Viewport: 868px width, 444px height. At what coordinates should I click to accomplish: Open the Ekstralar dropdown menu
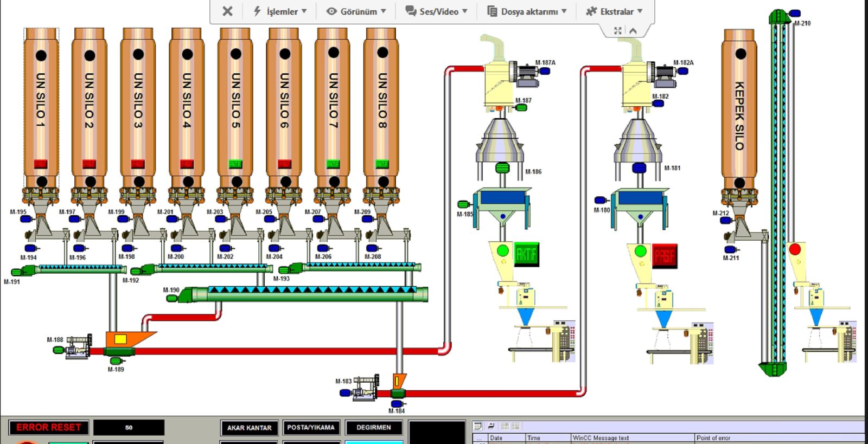(614, 11)
